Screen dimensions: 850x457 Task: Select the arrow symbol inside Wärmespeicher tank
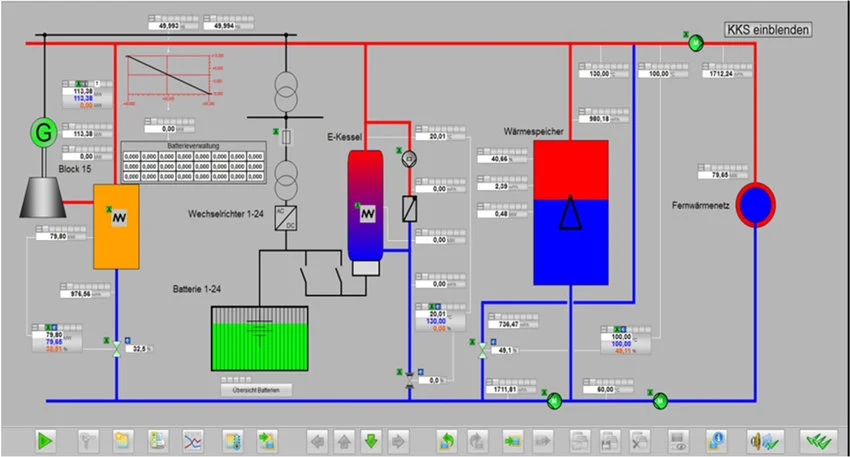tap(570, 211)
